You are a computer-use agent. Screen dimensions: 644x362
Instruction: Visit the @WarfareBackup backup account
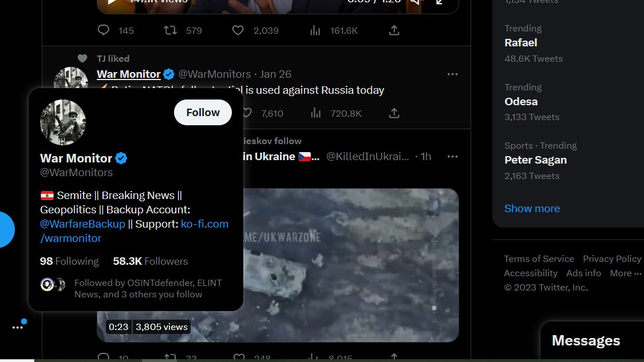pyautogui.click(x=82, y=224)
